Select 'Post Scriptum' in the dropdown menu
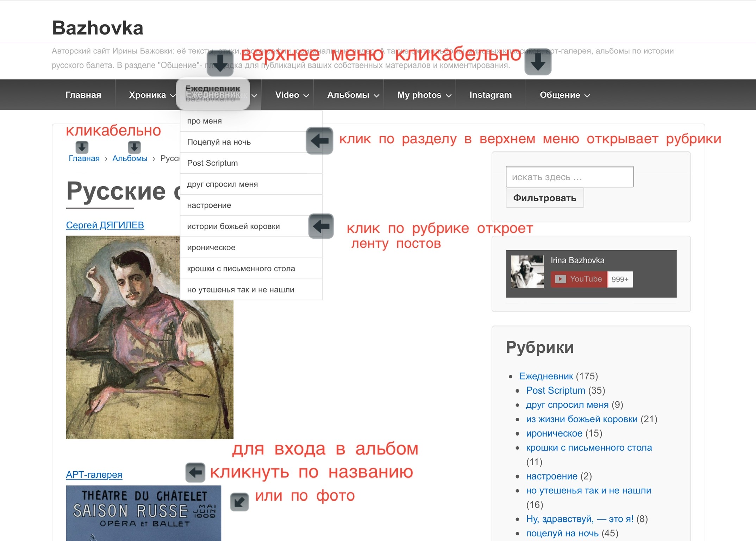Viewport: 756px width, 541px height. pyautogui.click(x=251, y=163)
